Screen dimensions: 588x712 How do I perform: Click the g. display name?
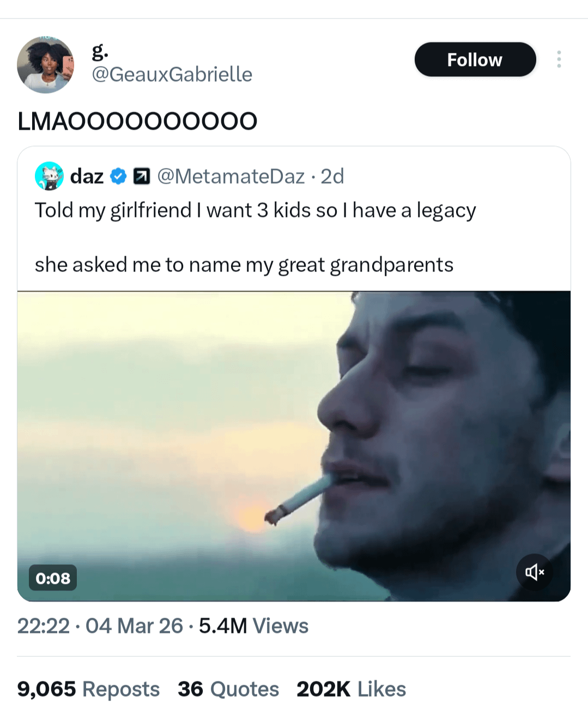click(x=100, y=51)
